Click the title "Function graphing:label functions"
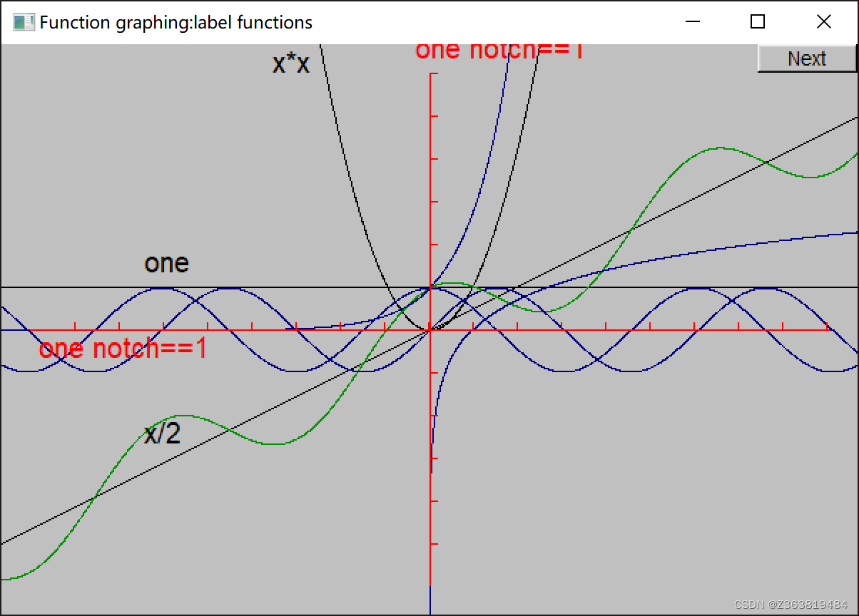 click(176, 22)
